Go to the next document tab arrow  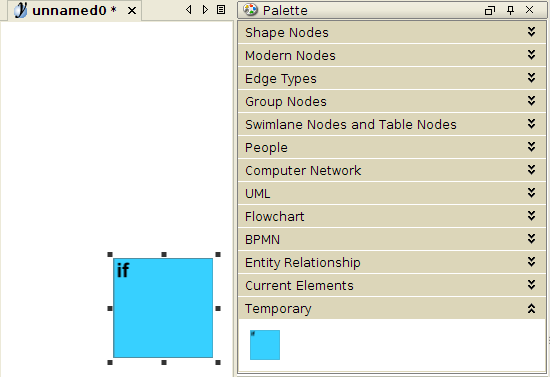tap(205, 9)
